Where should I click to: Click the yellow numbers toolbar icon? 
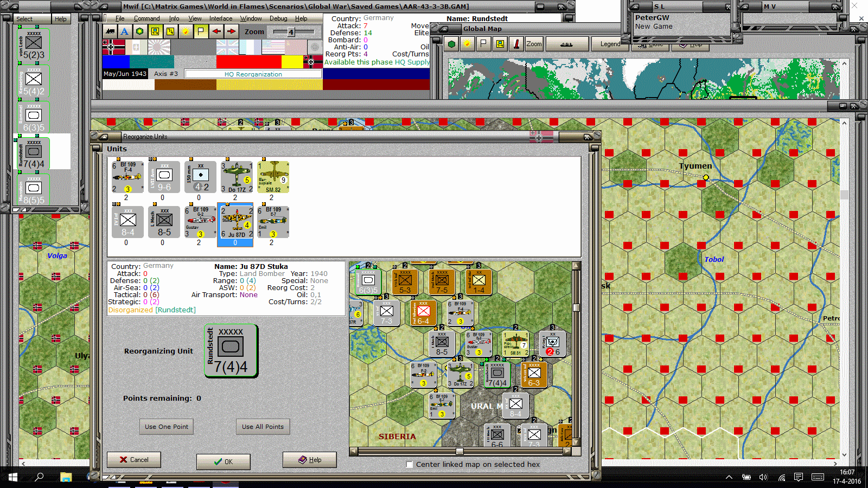click(x=170, y=31)
